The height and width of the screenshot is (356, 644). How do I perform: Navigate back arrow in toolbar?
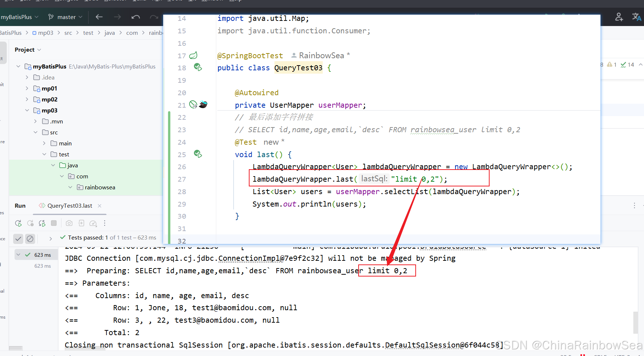point(99,17)
